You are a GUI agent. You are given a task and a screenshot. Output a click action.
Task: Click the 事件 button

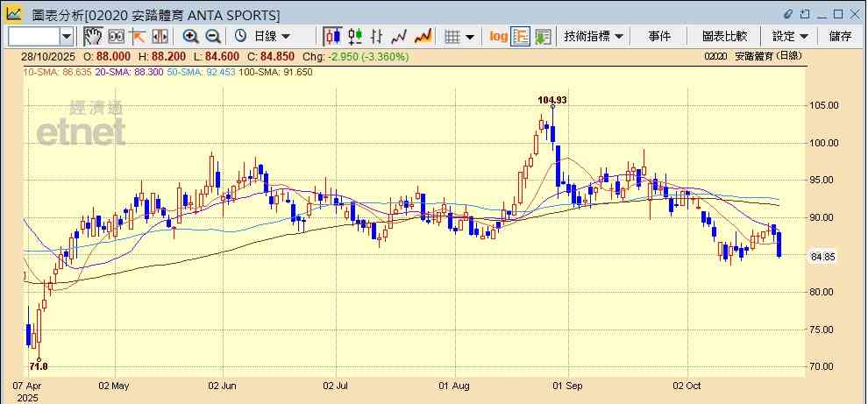click(x=659, y=36)
